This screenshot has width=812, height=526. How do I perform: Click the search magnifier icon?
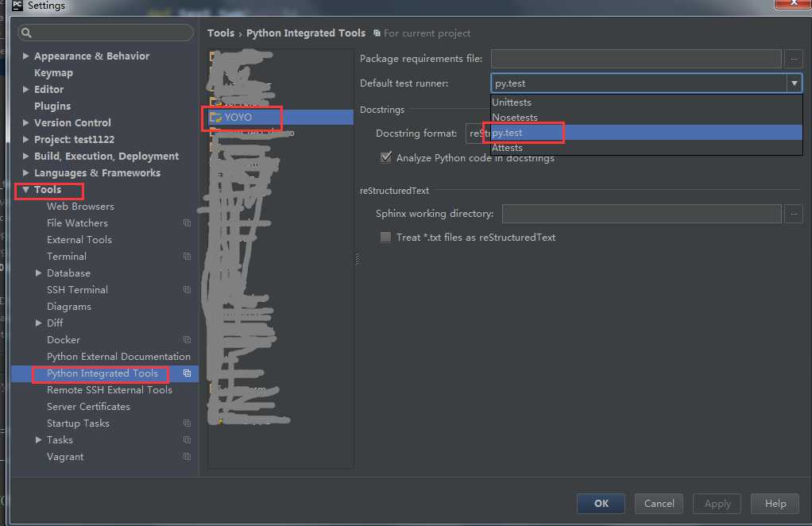pos(26,33)
